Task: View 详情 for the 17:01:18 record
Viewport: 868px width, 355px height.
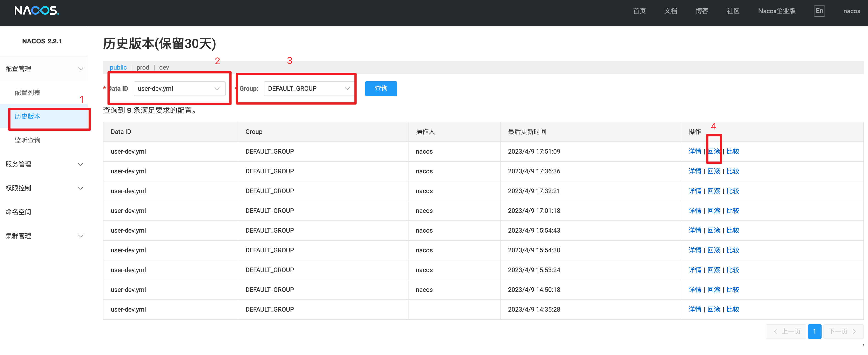Action: point(694,211)
